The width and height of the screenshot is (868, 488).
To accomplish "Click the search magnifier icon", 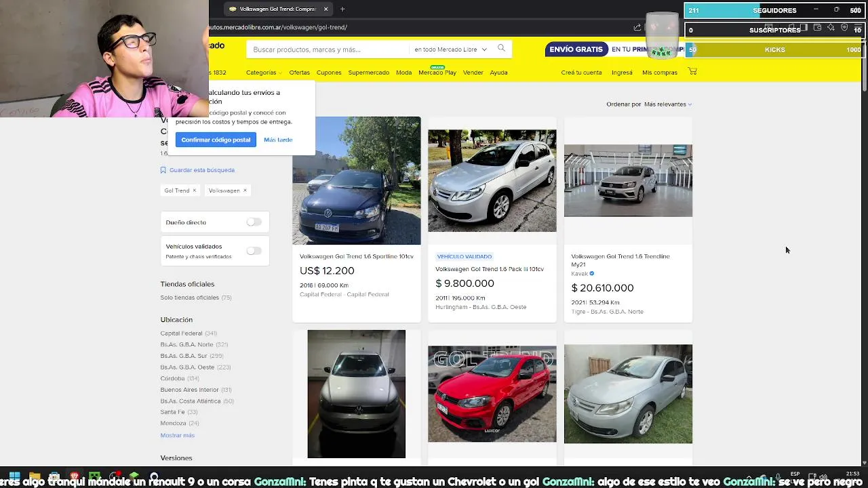I will [x=501, y=48].
